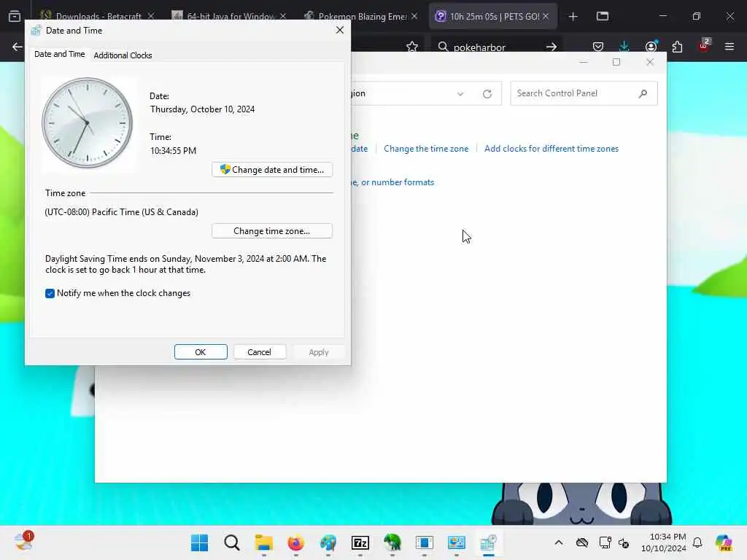The width and height of the screenshot is (747, 560).
Task: Open 7-Zip from the taskbar
Action: (x=360, y=542)
